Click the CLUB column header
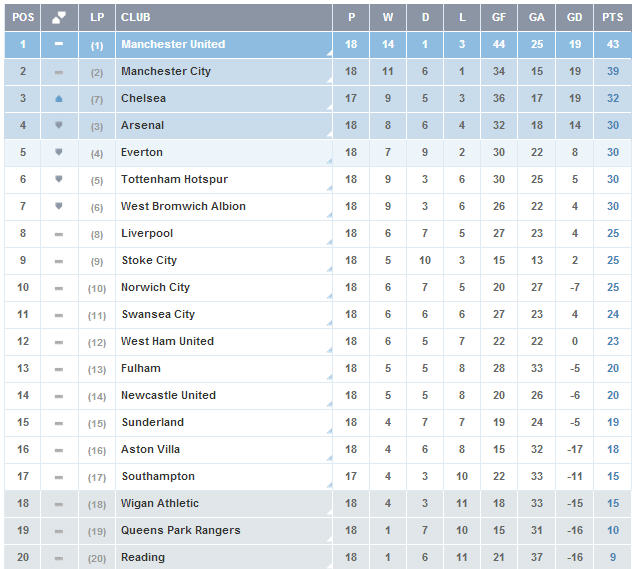Screen dimensions: 637x569 (135, 18)
